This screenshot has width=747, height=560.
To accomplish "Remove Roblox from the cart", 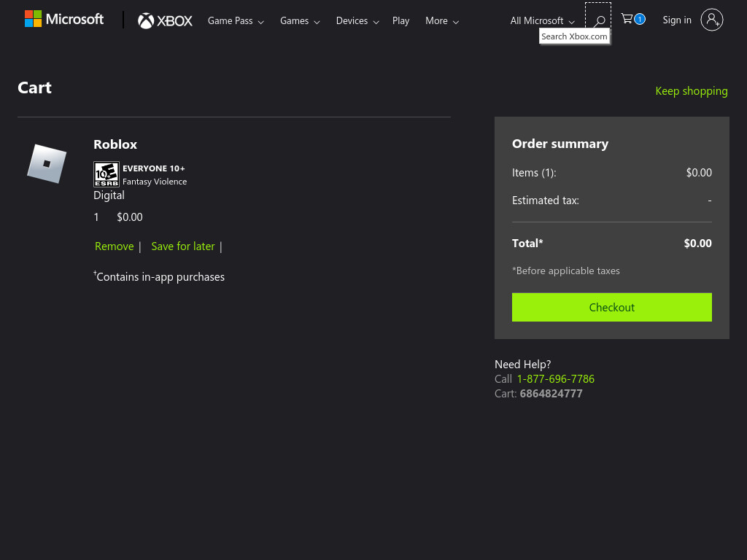I will tap(115, 246).
